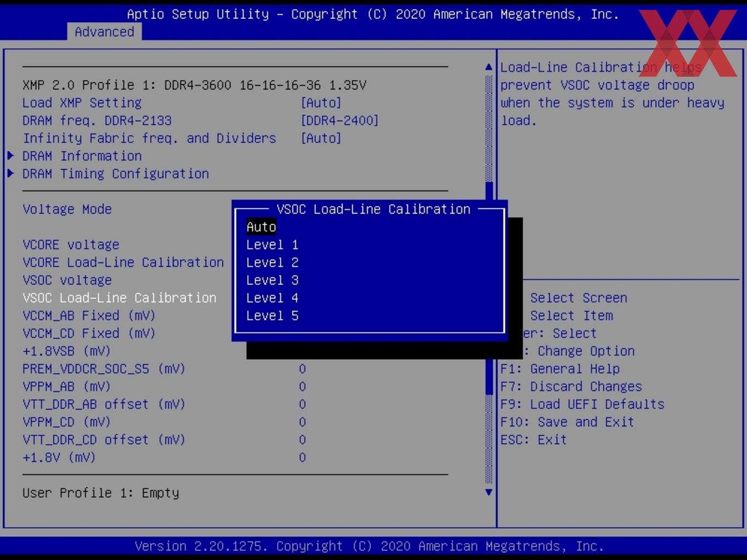Click the Load-Line Calibration help description

tap(612, 94)
